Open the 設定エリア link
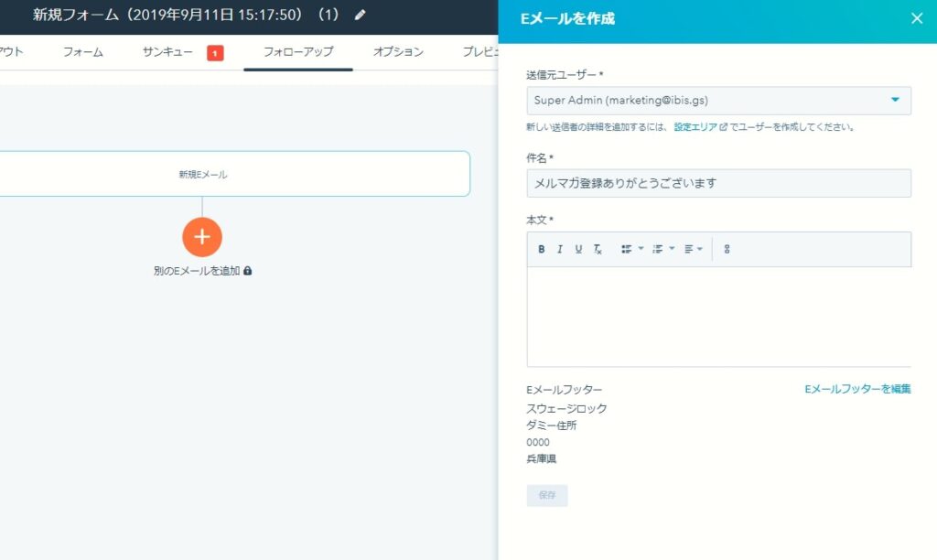The width and height of the screenshot is (937, 560). coord(695,126)
